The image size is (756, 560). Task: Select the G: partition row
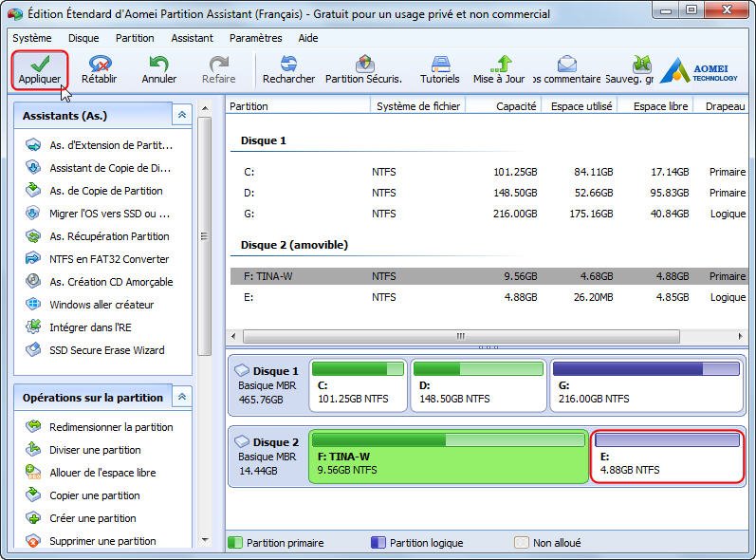pyautogui.click(x=489, y=214)
